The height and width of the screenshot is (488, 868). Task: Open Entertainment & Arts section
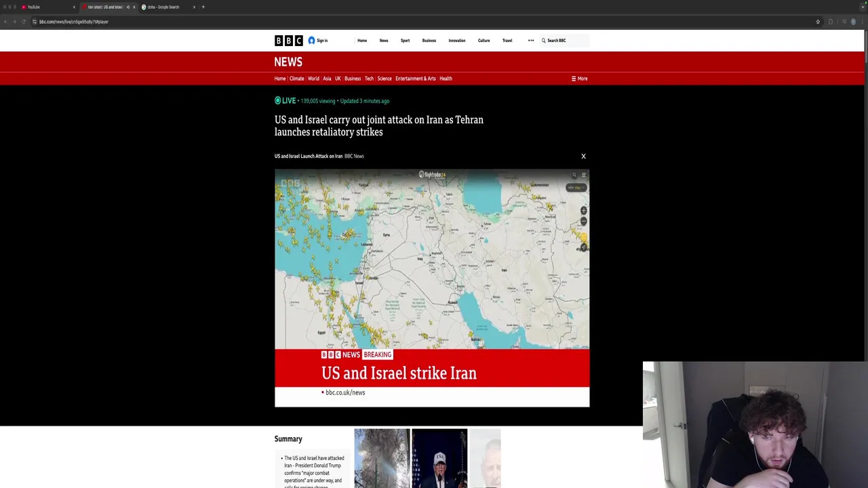416,79
